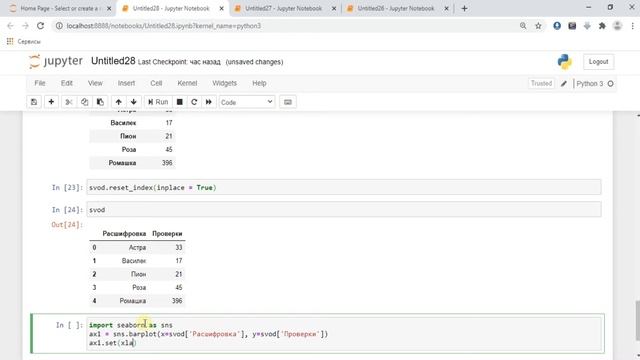The image size is (640, 360).
Task: Move selected cell up arrow
Action: coord(118,102)
